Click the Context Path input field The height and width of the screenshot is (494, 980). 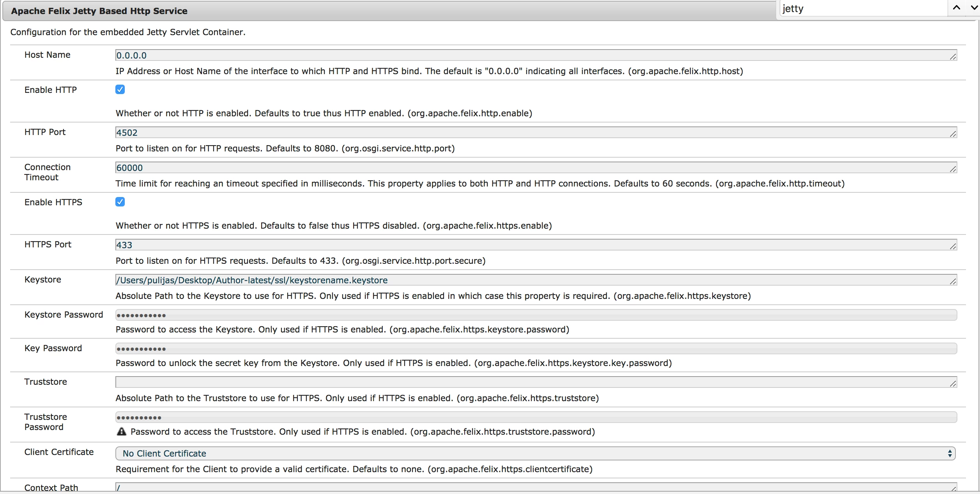(x=534, y=488)
